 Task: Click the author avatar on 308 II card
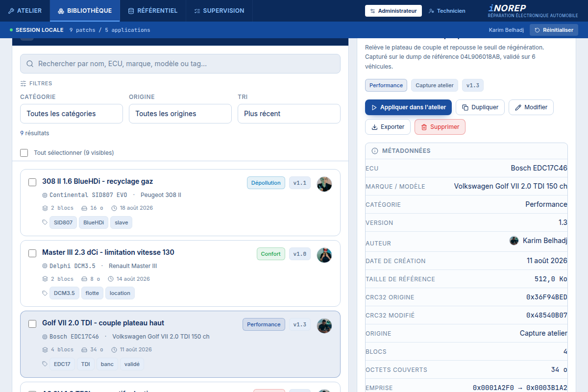(324, 184)
